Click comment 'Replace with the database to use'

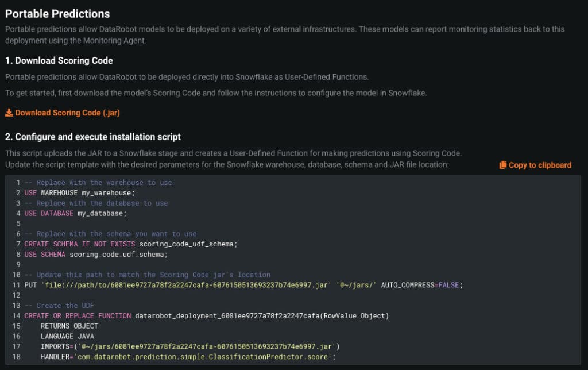[x=96, y=203]
